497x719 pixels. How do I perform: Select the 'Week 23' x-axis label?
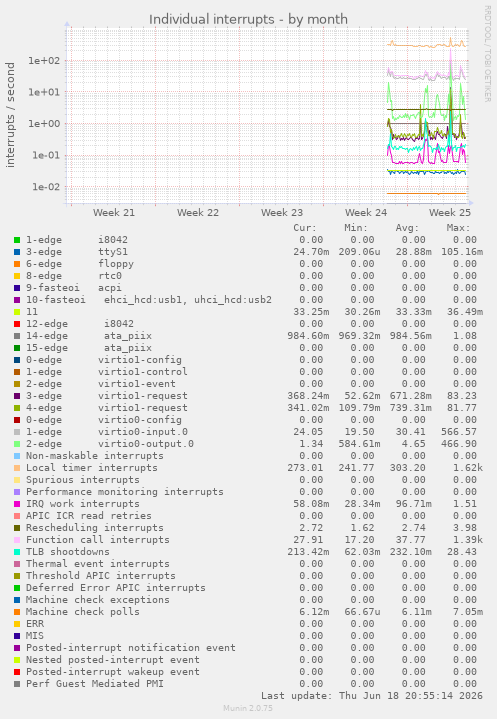click(282, 213)
